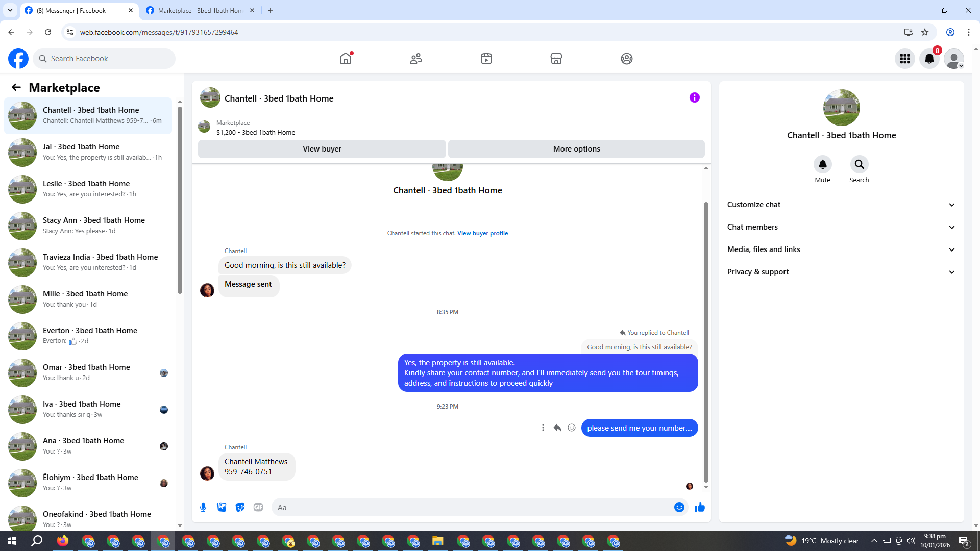Click the voice clip microphone icon
Image resolution: width=980 pixels, height=551 pixels.
click(203, 507)
